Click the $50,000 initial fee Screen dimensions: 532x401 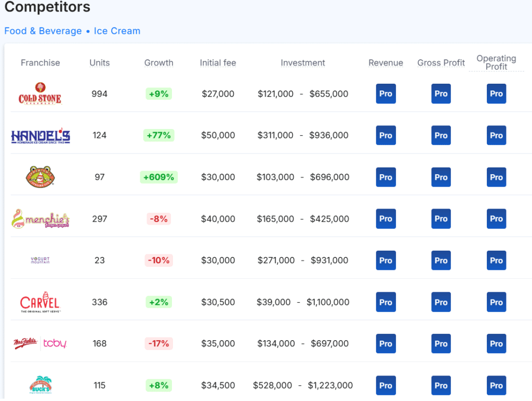(x=218, y=135)
